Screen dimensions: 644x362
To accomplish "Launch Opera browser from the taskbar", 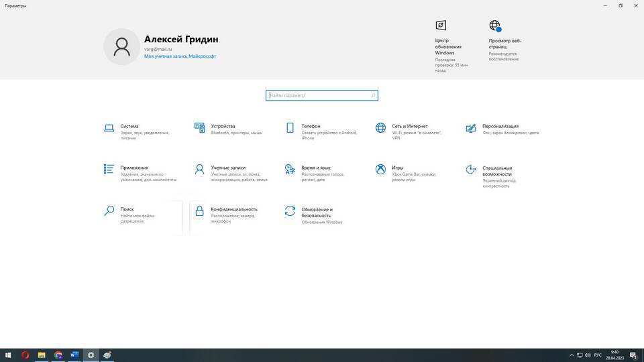I will (x=25, y=355).
